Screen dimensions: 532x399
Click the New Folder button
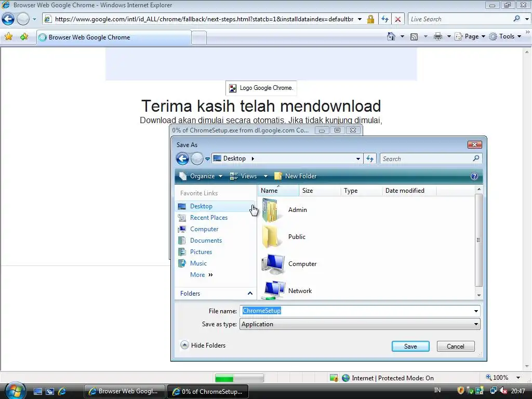tap(296, 176)
